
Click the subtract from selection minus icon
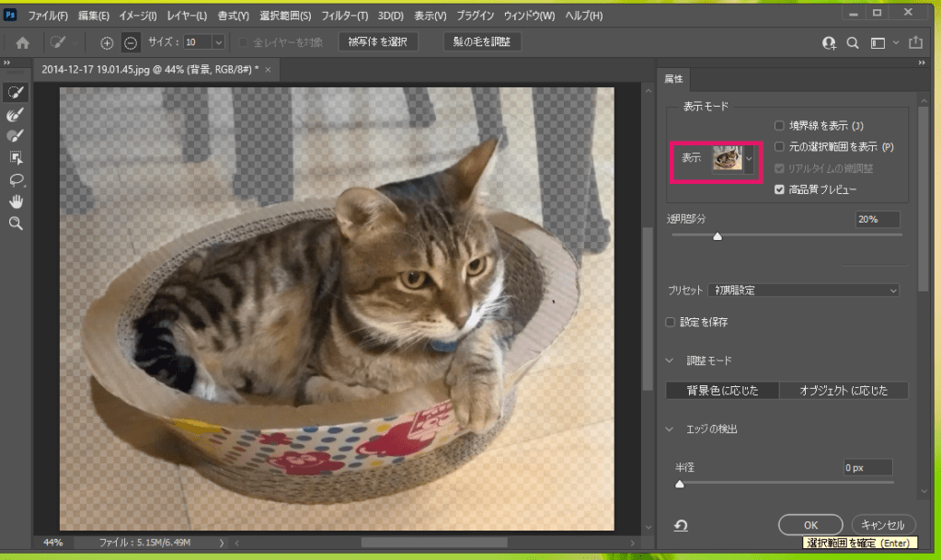coord(131,42)
